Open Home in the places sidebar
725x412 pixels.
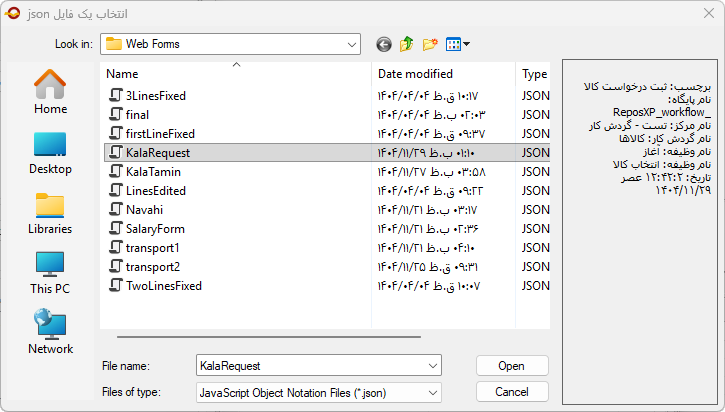(50, 92)
